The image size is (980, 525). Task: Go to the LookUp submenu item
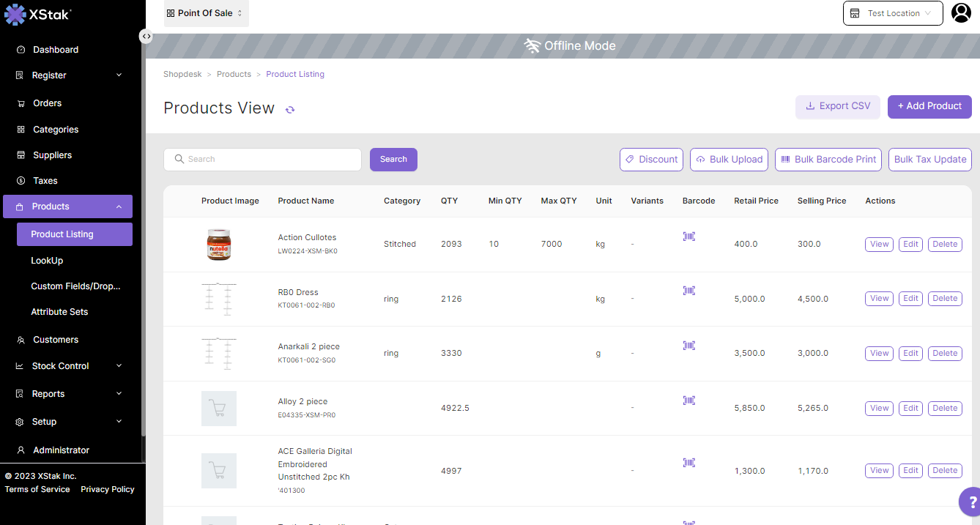click(x=47, y=261)
